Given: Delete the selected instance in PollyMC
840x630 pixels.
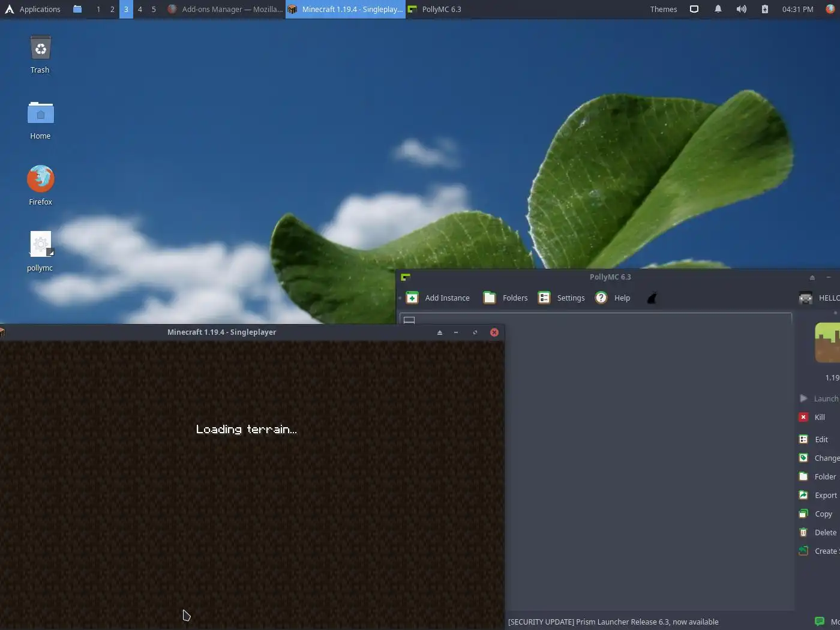Looking at the screenshot, I should pyautogui.click(x=817, y=532).
